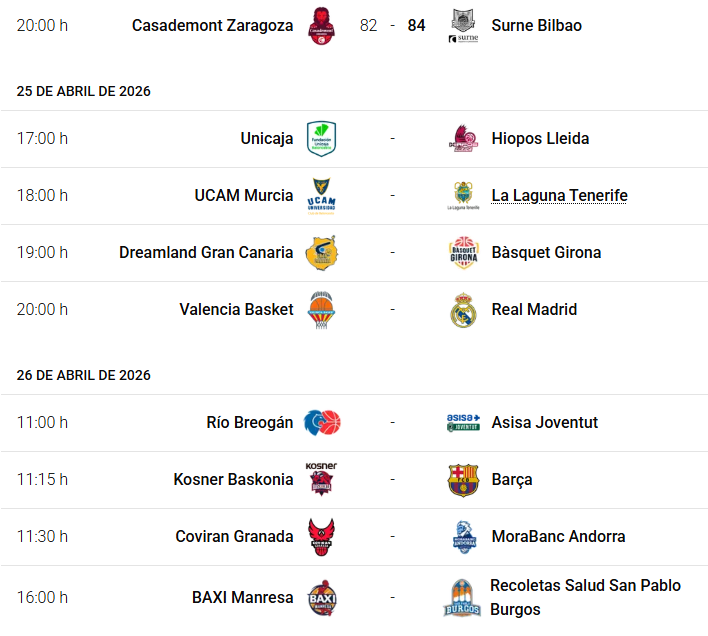This screenshot has height=636, width=708.
Task: Click the Barça club crest
Action: pyautogui.click(x=464, y=480)
